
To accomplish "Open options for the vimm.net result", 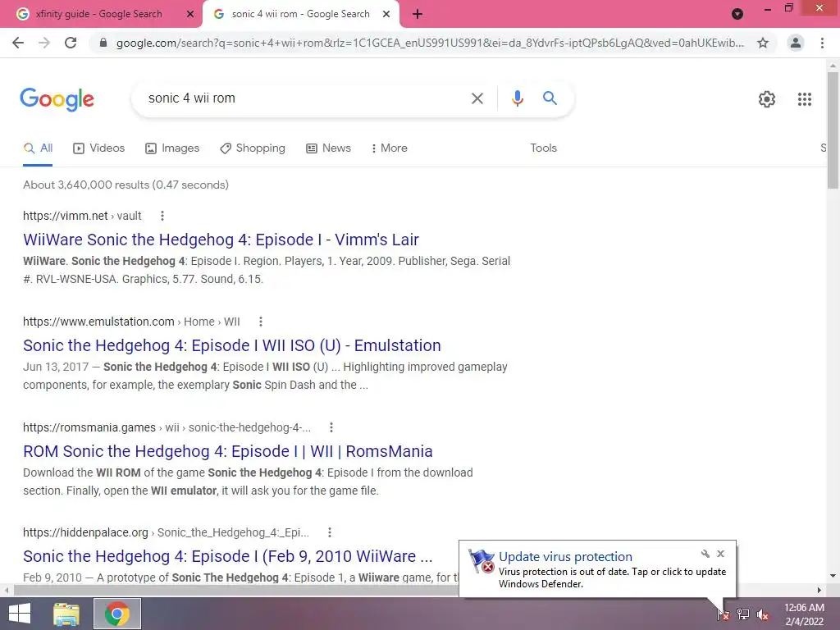I will 162,216.
